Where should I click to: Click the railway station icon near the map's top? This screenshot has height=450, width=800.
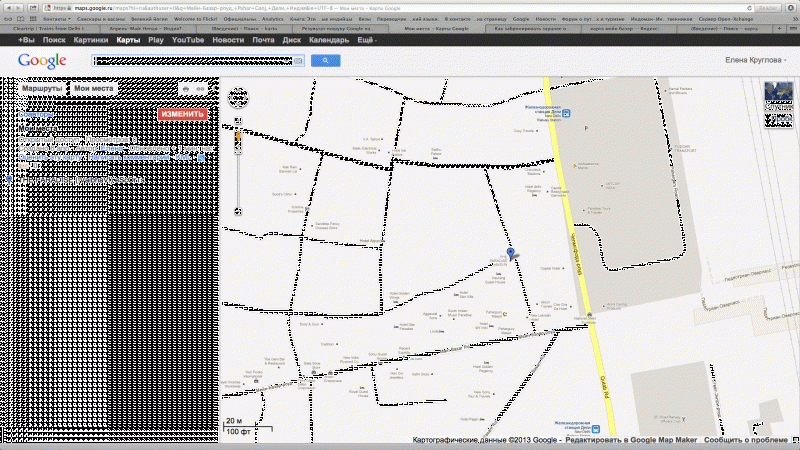pyautogui.click(x=566, y=113)
